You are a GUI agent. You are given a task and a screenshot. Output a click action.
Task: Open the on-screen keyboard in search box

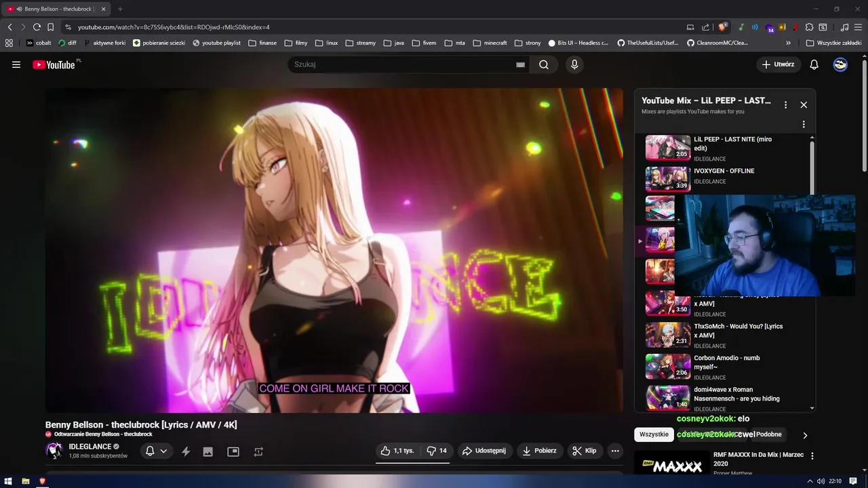[520, 64]
